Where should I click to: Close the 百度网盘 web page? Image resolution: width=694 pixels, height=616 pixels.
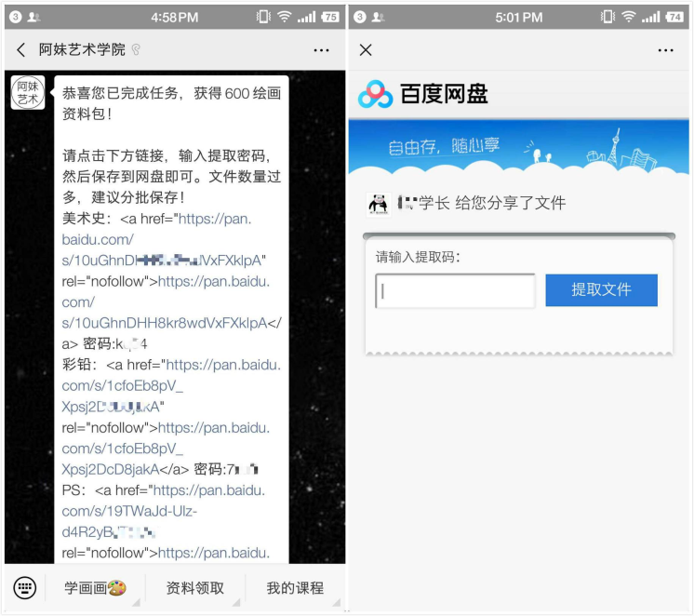[x=366, y=50]
